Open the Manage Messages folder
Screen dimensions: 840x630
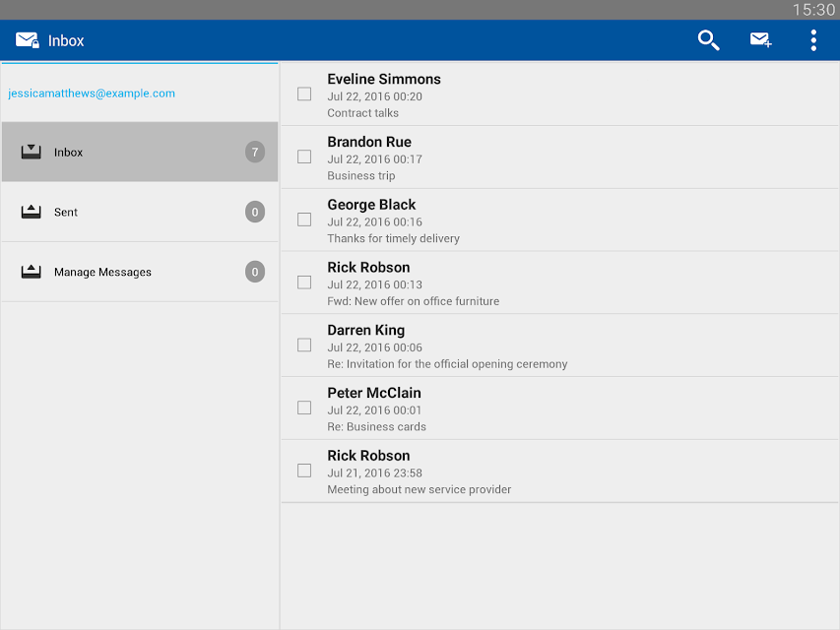[140, 272]
